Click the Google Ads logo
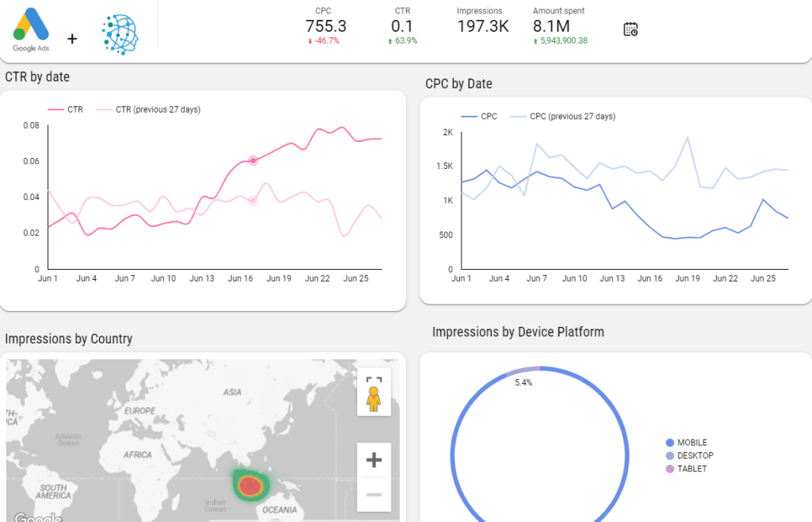The width and height of the screenshot is (812, 522). pos(31,29)
